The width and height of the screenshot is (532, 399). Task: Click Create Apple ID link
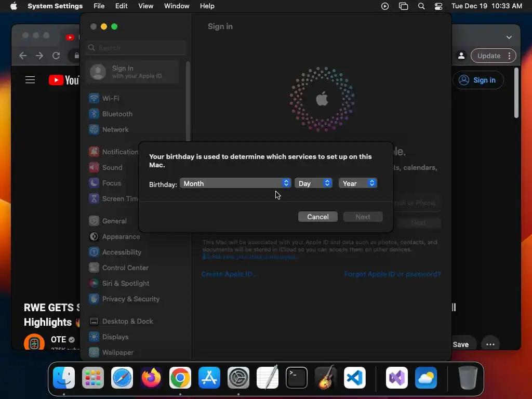[x=229, y=274]
